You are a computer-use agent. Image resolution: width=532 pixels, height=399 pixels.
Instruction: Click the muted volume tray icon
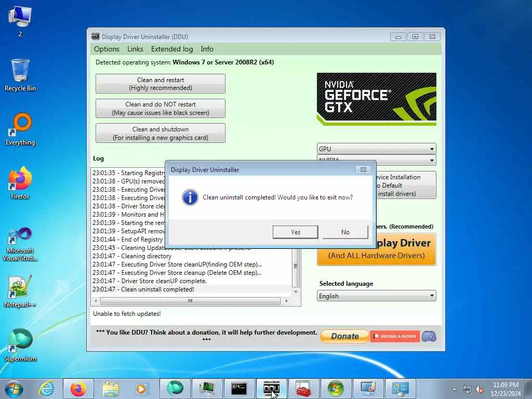(x=480, y=390)
